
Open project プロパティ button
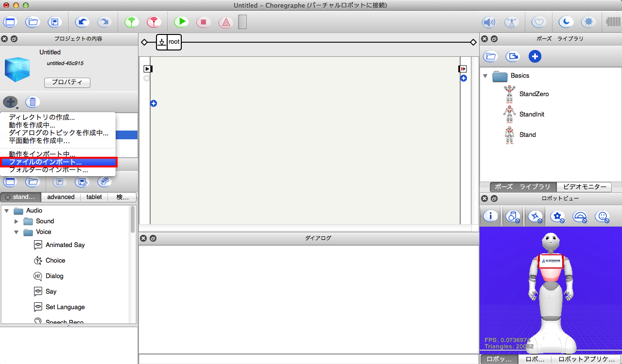click(x=67, y=83)
